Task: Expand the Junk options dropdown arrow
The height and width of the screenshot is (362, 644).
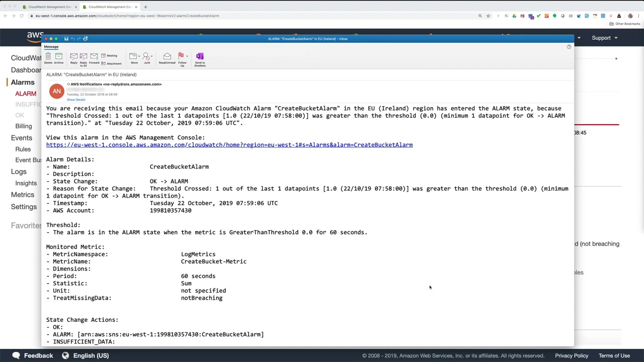Action: [x=152, y=56]
